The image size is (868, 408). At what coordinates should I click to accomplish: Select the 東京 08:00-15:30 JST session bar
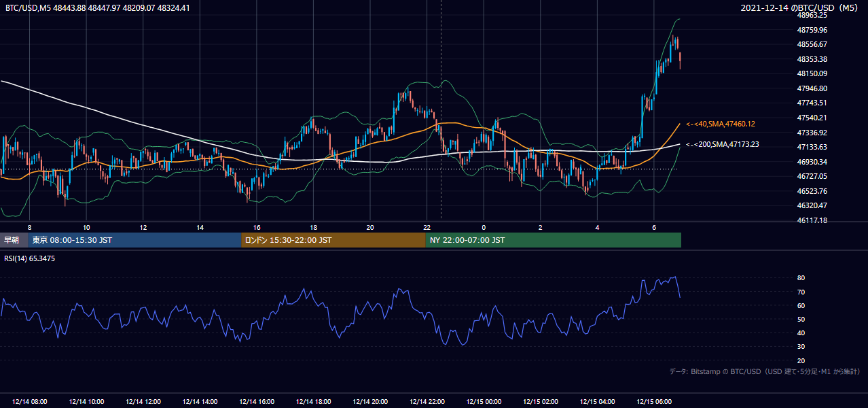[135, 240]
